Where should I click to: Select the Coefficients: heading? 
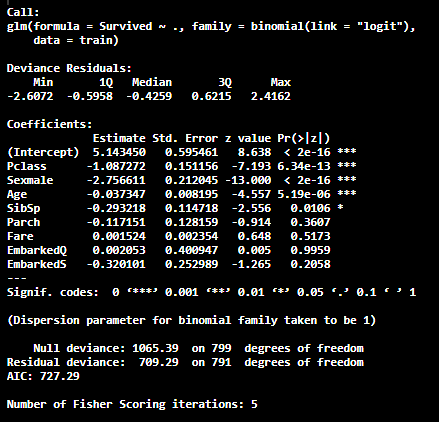click(x=49, y=124)
